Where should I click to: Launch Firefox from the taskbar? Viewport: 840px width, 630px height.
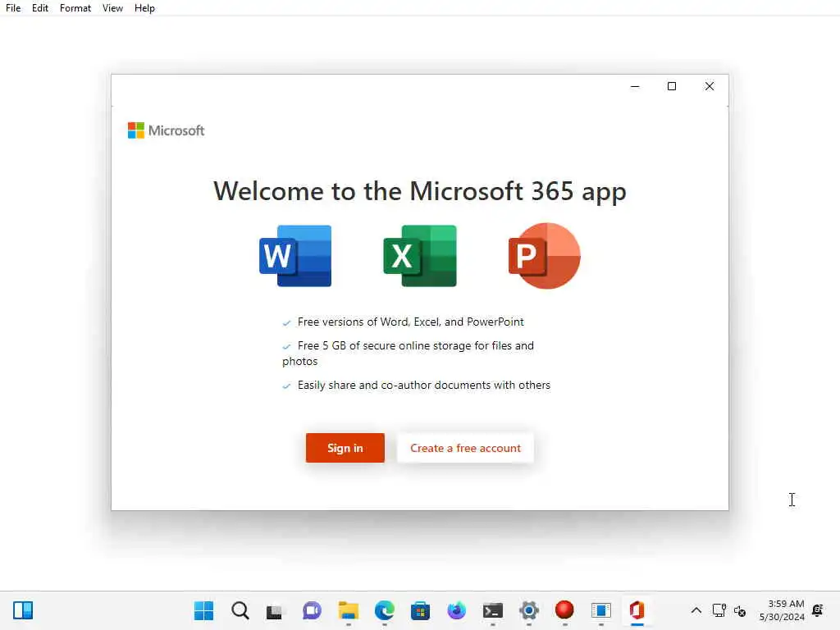[456, 610]
